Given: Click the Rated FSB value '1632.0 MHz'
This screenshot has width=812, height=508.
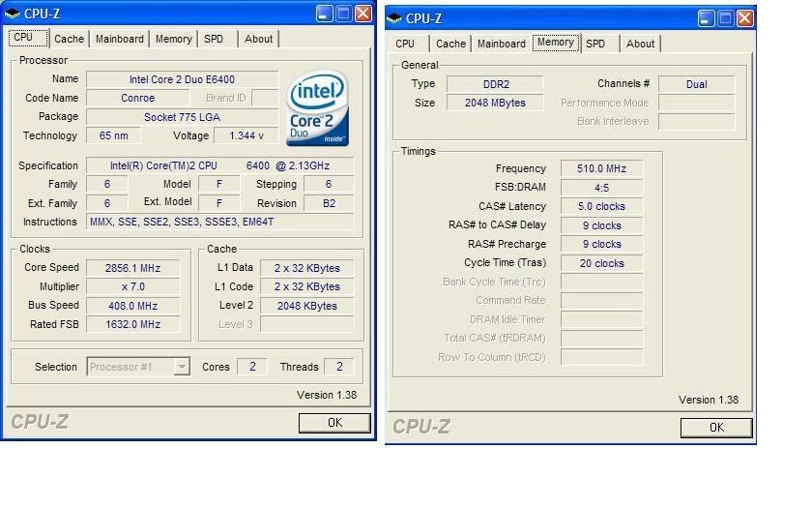Looking at the screenshot, I should [133, 324].
